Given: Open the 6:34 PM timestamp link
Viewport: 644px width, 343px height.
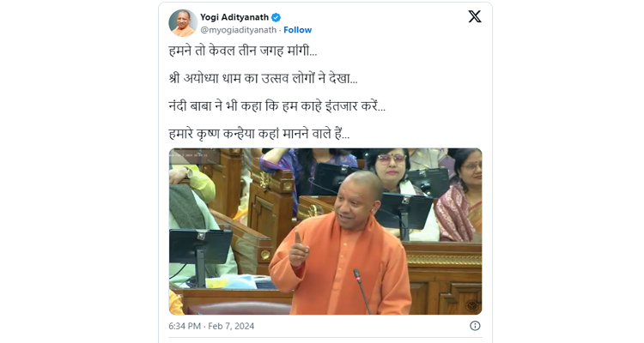Looking at the screenshot, I should point(185,326).
